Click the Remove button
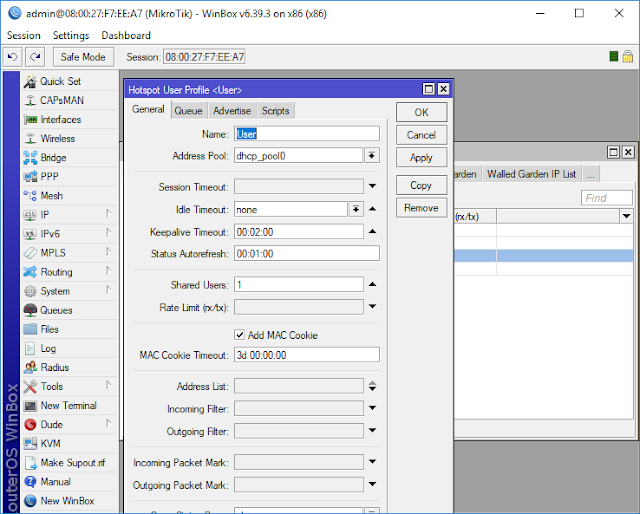The image size is (640, 514). (x=422, y=208)
